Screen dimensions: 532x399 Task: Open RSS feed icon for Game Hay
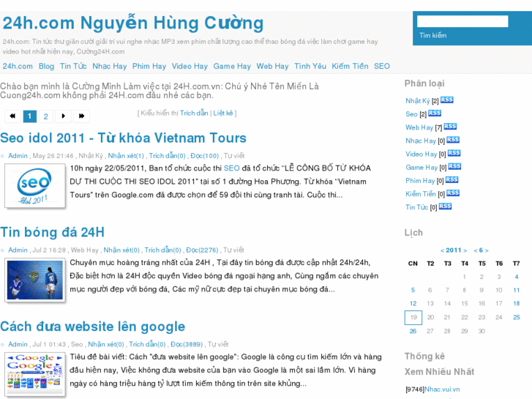(454, 166)
